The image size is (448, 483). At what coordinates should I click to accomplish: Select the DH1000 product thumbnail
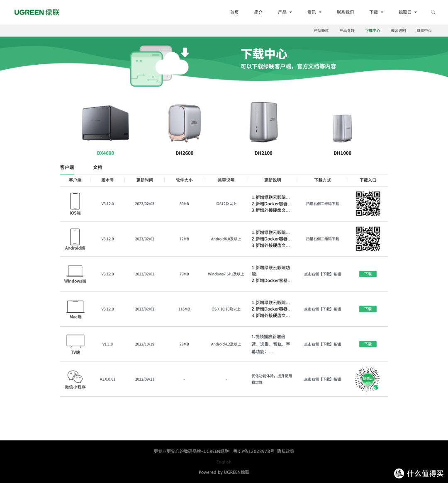pos(342,128)
